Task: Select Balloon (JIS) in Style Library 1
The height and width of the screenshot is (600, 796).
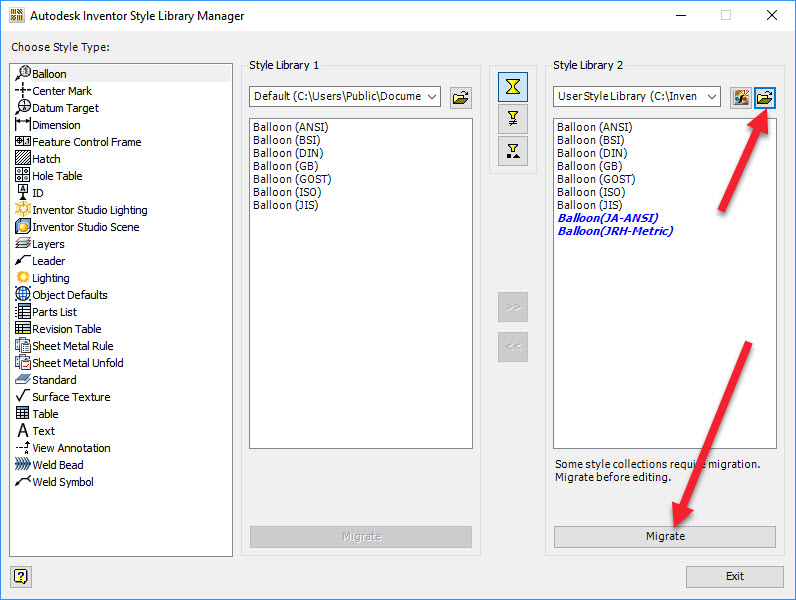Action: tap(286, 205)
